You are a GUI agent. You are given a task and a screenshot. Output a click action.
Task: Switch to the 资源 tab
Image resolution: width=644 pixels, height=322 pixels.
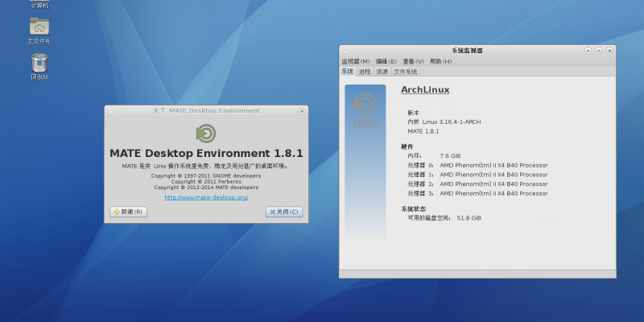point(382,72)
